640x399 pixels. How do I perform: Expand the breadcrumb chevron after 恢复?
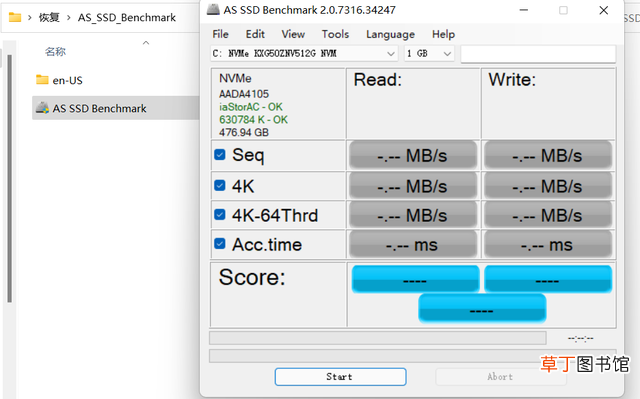click(69, 18)
